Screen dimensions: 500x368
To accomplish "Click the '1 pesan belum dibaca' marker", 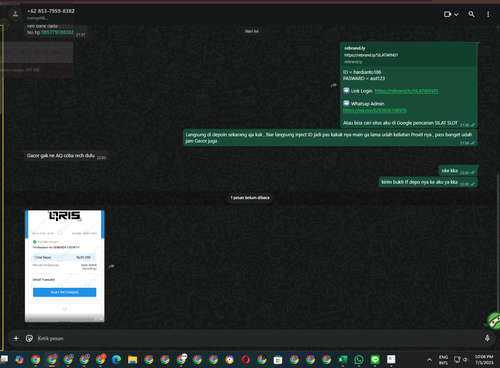I will point(250,198).
